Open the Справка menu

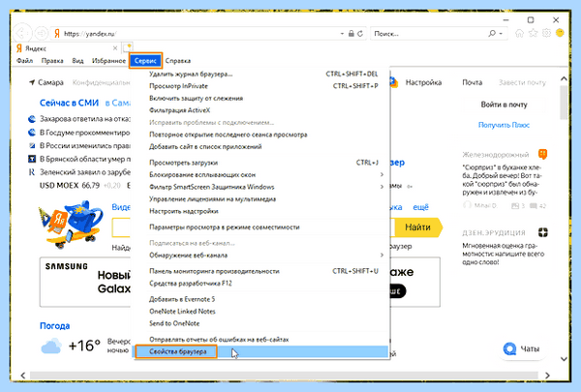pos(178,61)
